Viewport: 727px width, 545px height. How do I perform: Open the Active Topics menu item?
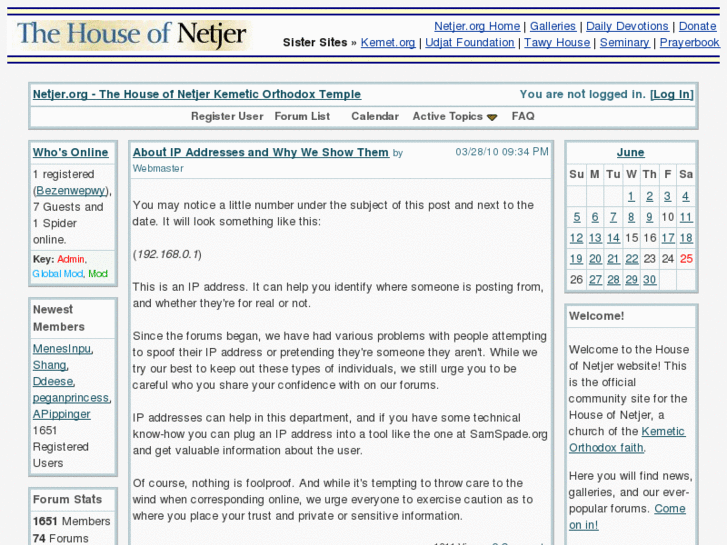[x=447, y=116]
